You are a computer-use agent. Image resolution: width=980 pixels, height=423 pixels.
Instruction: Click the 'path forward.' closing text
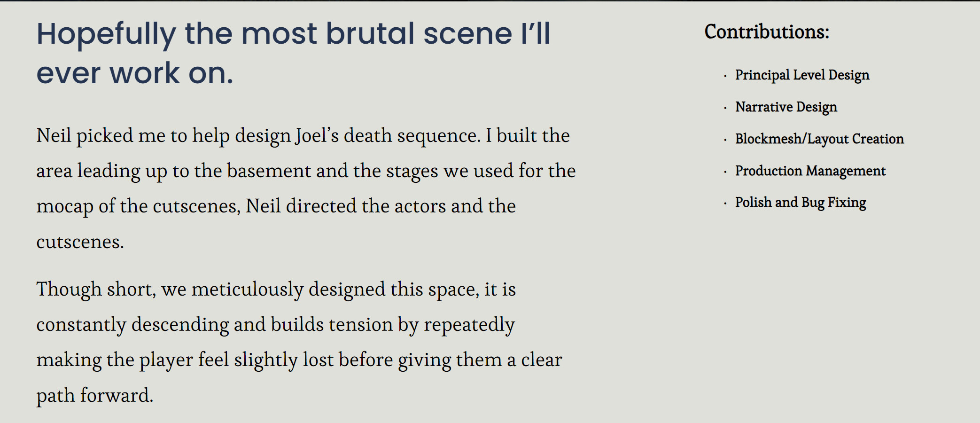point(95,396)
